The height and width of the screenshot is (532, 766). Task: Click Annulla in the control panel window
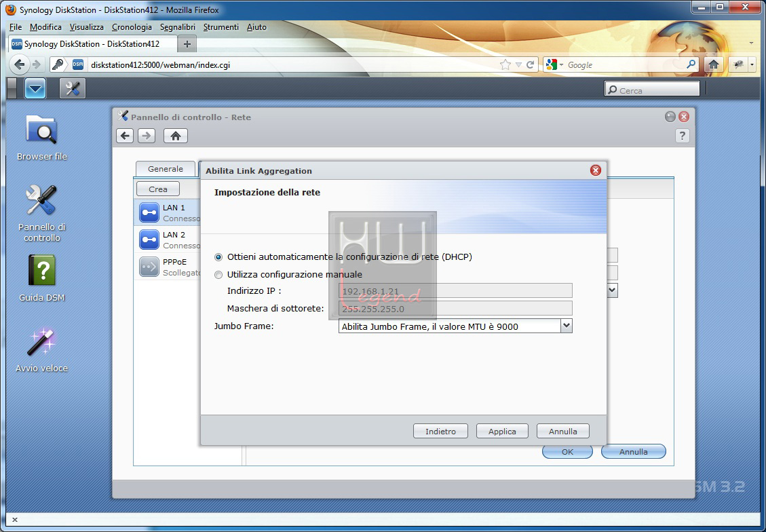pos(633,452)
